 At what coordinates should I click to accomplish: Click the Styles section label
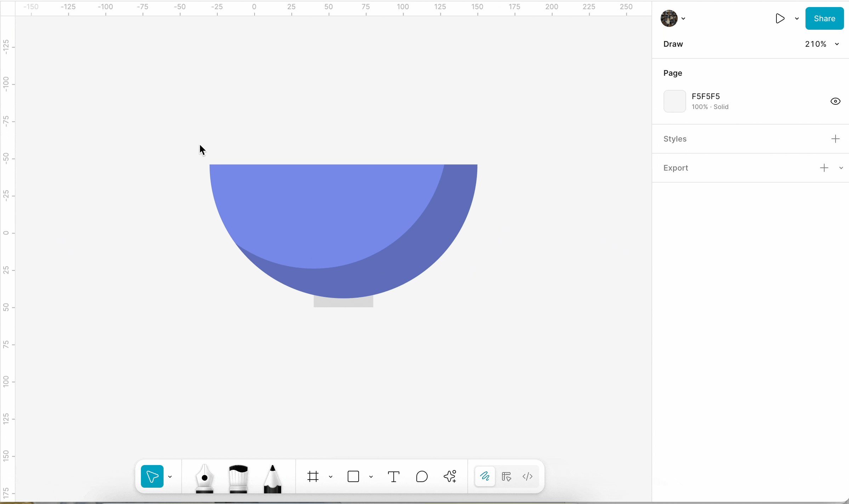(675, 139)
